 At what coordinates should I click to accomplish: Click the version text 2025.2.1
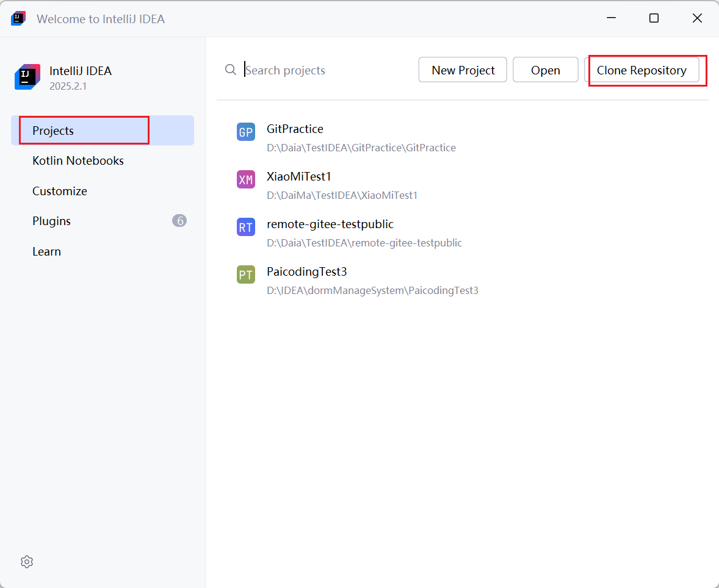coord(68,86)
